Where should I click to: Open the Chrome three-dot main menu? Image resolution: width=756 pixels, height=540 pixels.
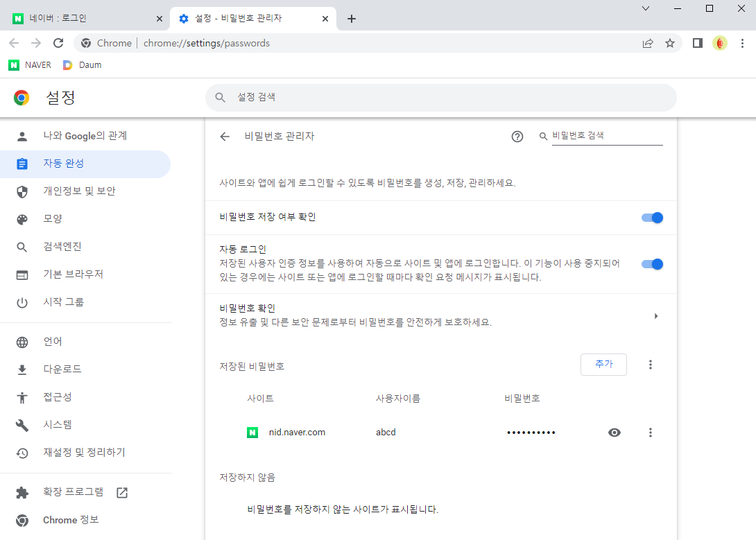coord(742,44)
